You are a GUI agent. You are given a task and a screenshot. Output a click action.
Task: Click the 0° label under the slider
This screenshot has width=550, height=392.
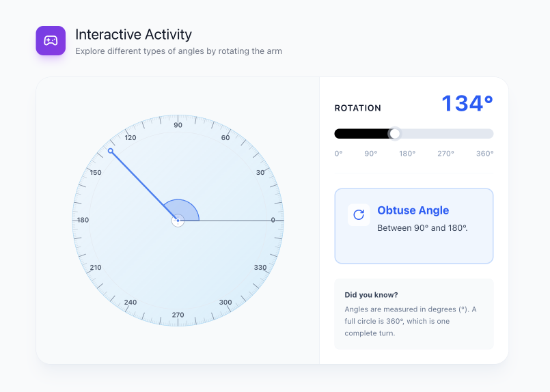click(339, 154)
